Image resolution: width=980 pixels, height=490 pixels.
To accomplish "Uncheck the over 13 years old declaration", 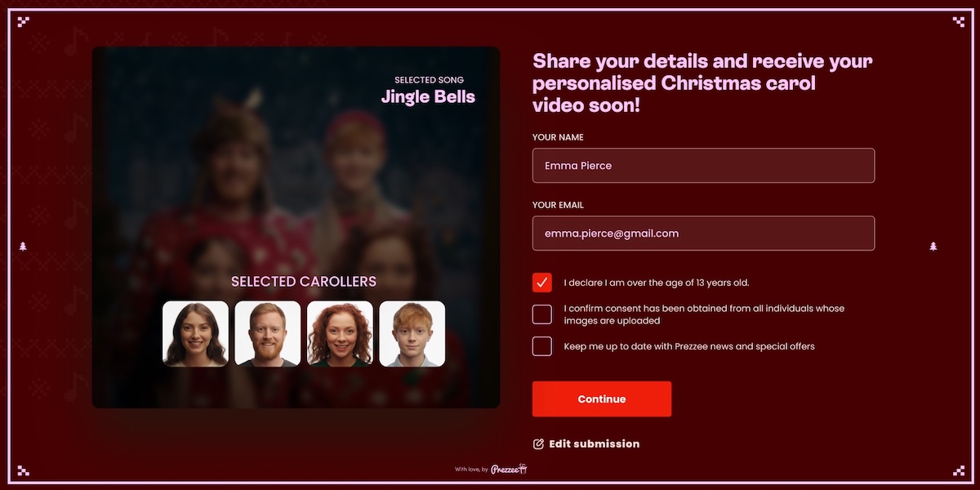I will 542,283.
